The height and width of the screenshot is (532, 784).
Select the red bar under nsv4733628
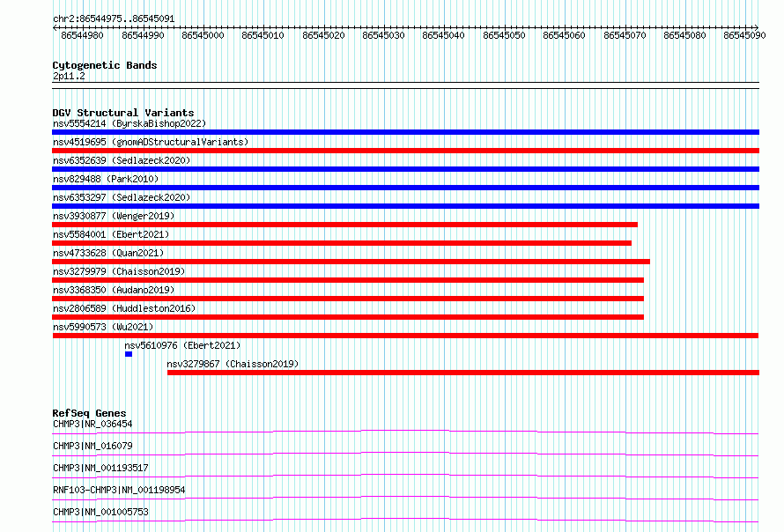coord(351,262)
